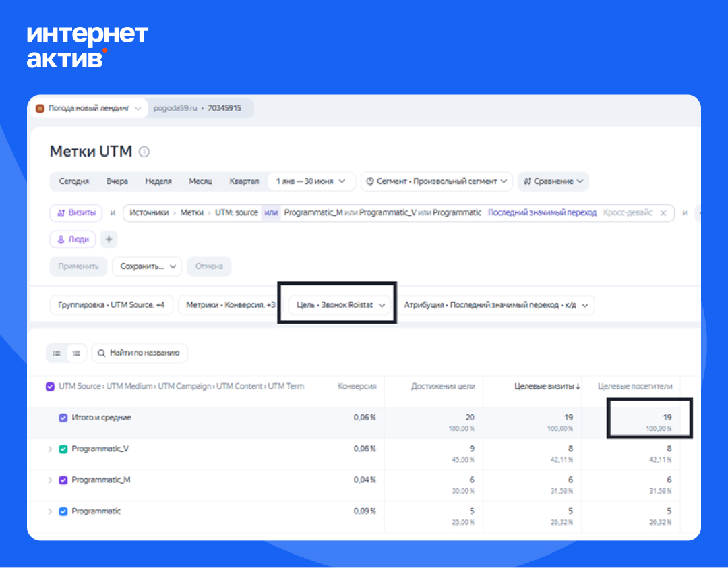Open the Сравнение dropdown
Image resolution: width=728 pixels, height=568 pixels.
pyautogui.click(x=553, y=181)
